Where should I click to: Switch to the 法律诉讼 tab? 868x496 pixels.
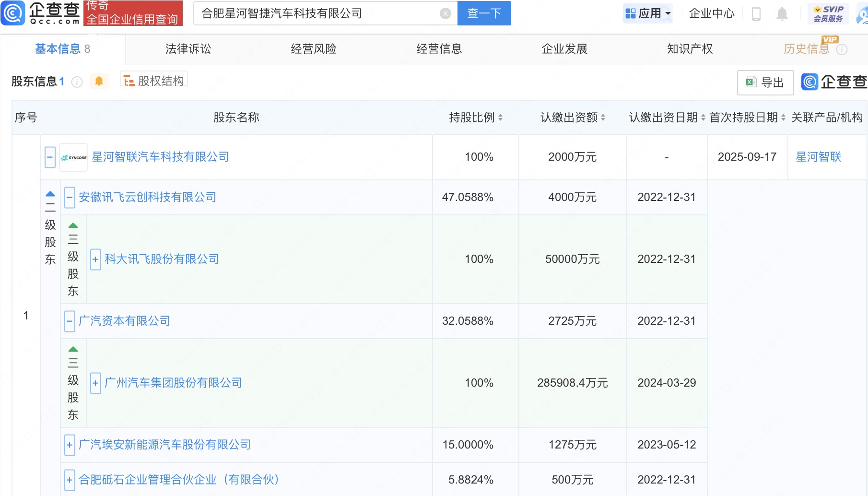tap(188, 49)
